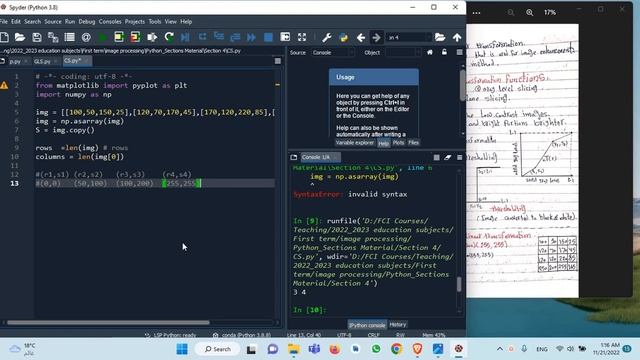Interrupt the kernel with the stop square
The image size is (640, 360).
point(436,157)
